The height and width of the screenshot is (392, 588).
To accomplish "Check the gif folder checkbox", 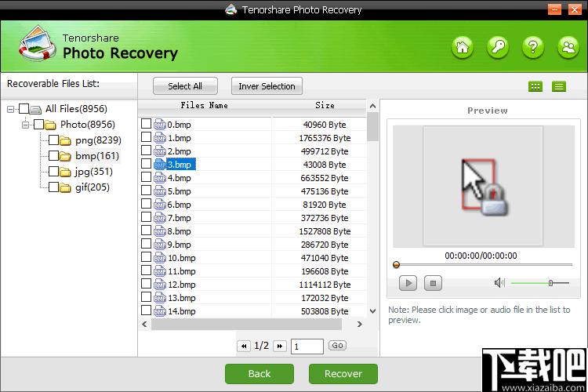I will [53, 187].
